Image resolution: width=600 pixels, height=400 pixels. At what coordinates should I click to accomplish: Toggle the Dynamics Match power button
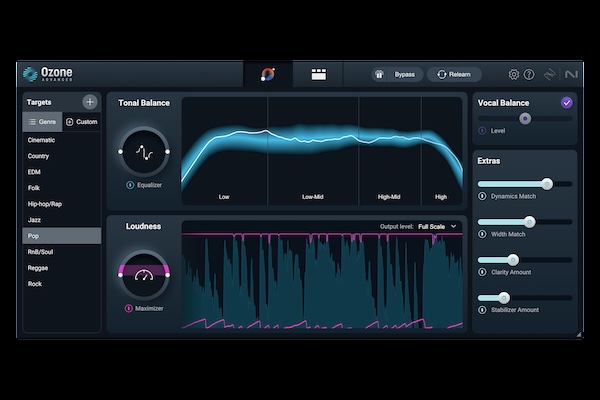click(482, 196)
